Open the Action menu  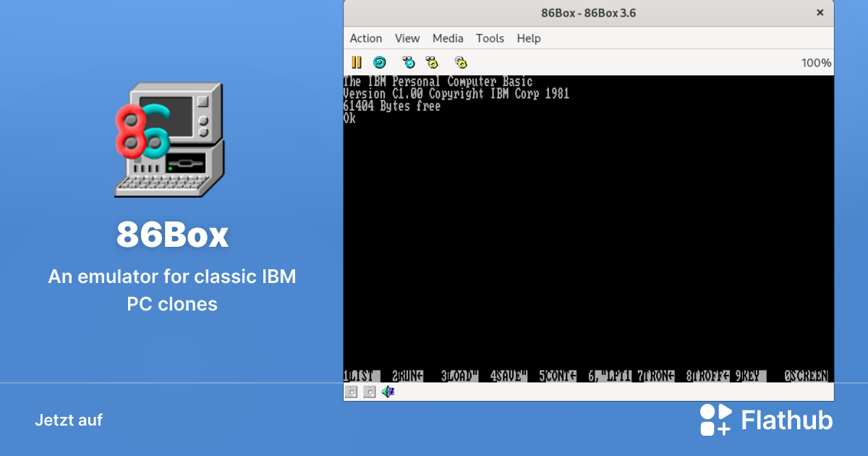pos(366,38)
